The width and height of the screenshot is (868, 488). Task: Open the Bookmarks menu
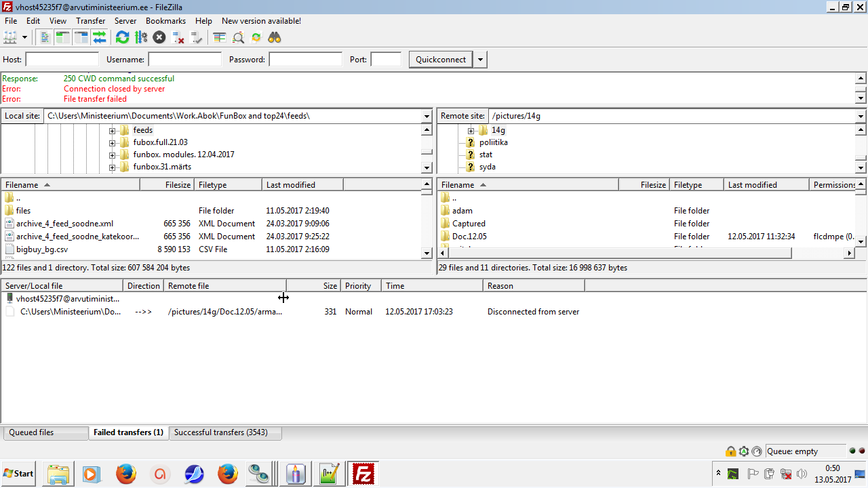(165, 21)
